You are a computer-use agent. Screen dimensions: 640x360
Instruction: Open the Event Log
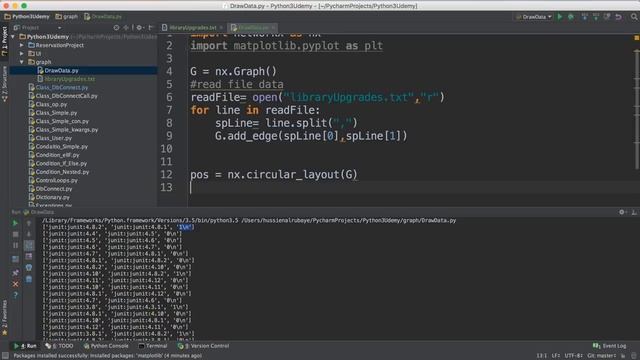(x=609, y=346)
